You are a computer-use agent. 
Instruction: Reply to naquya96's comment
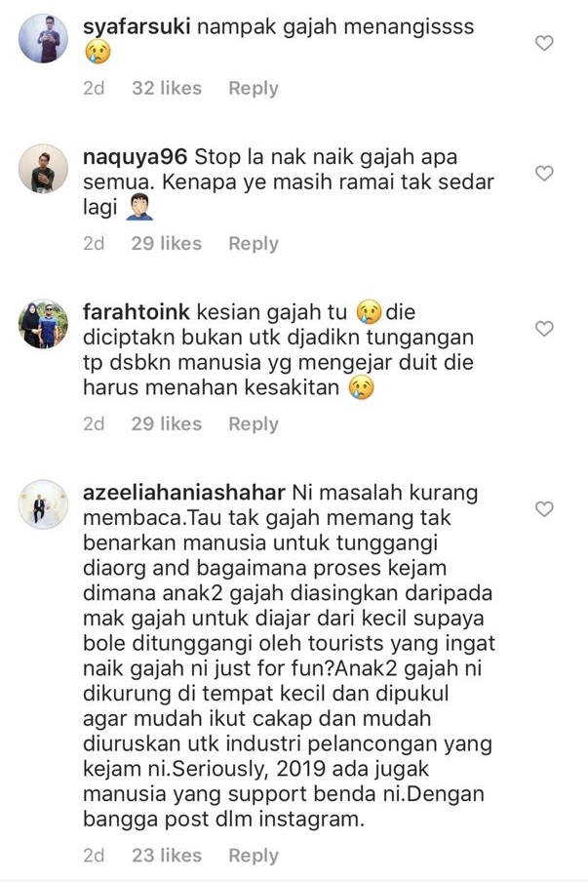click(x=254, y=244)
